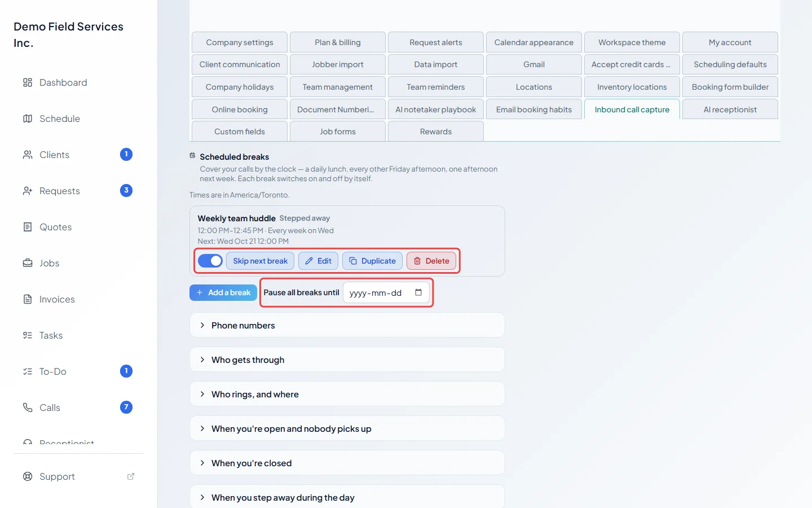The height and width of the screenshot is (508, 812).
Task: Click the external link icon beside Support
Action: [x=131, y=476]
